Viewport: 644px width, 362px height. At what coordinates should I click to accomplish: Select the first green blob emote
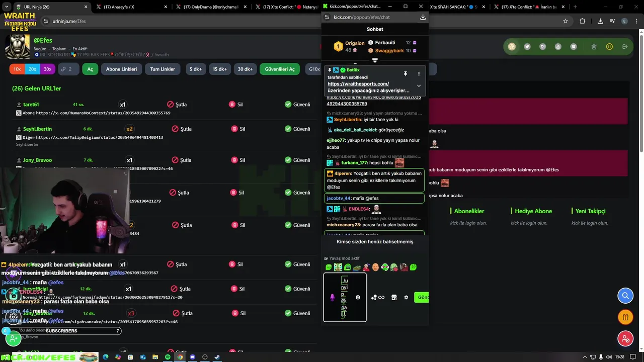[329, 267]
